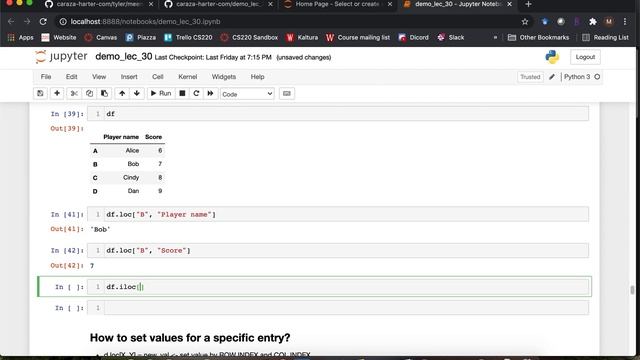The width and height of the screenshot is (640, 360).
Task: Open browser extensions puzzle icon
Action: 593,22
